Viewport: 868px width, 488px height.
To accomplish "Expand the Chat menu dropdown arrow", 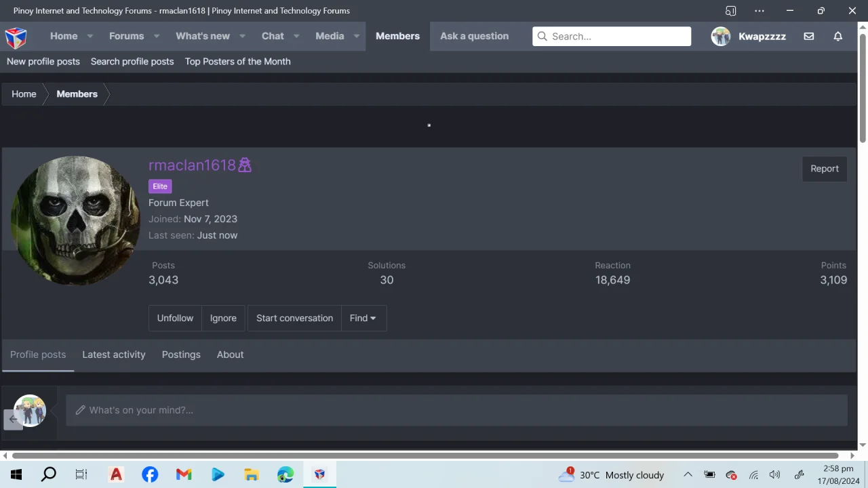I will [x=296, y=37].
